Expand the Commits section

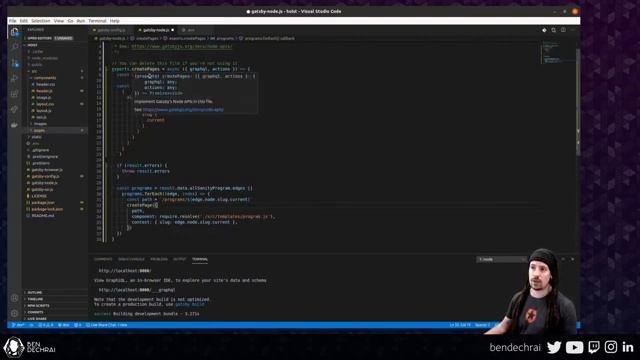click(35, 312)
